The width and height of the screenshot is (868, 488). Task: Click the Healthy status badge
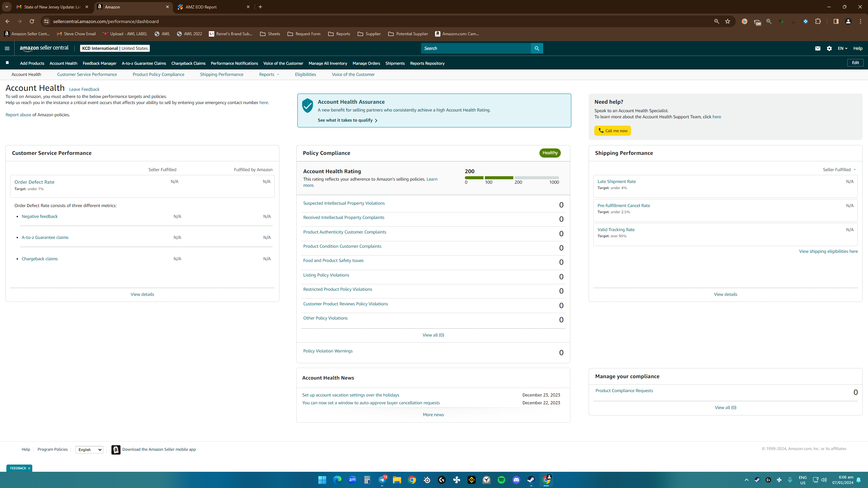click(550, 153)
